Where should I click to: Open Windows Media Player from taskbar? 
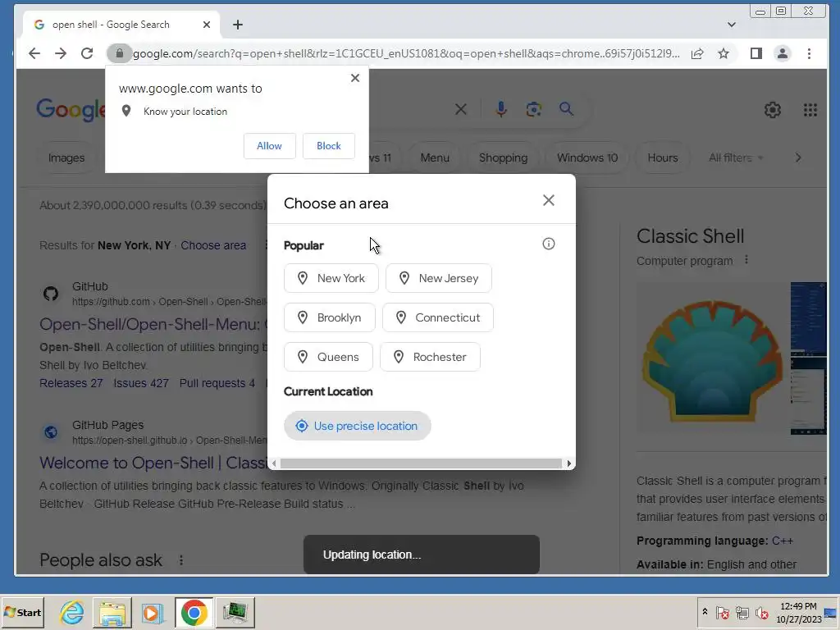pos(152,612)
